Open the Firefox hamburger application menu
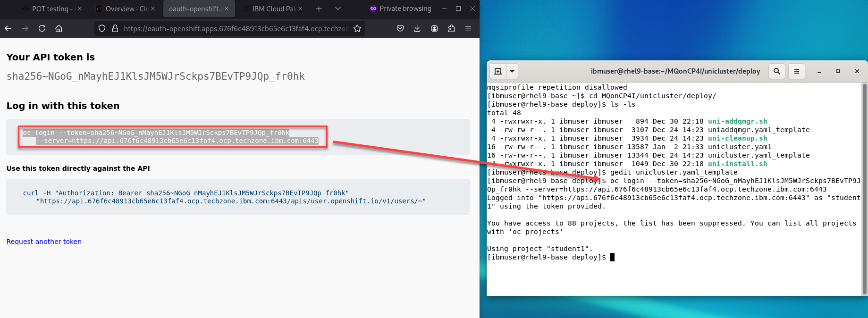868x318 pixels. click(468, 28)
